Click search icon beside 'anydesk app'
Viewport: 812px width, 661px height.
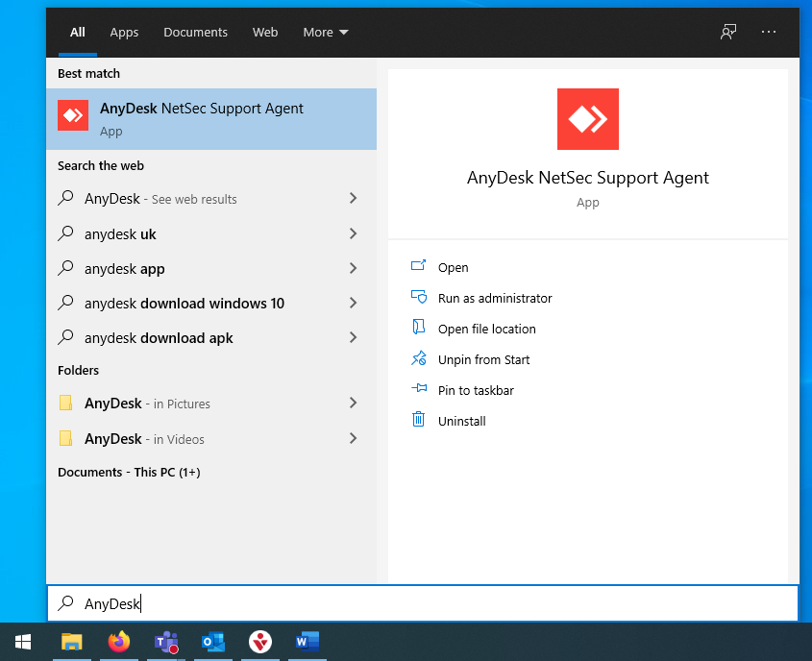[65, 268]
